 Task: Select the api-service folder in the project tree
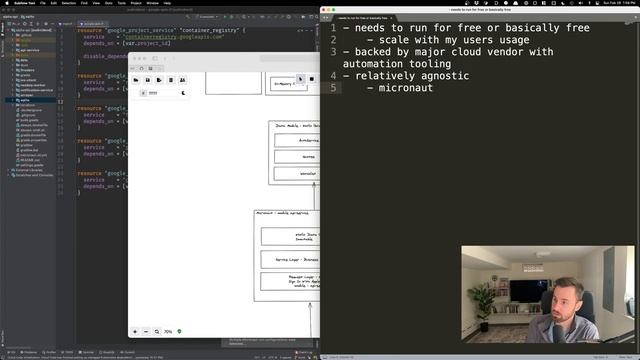tap(29, 50)
